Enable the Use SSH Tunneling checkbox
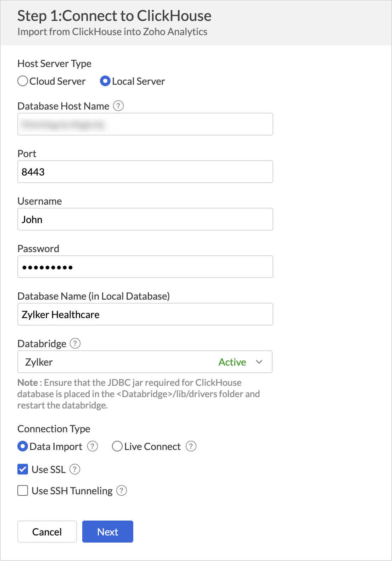 click(23, 490)
